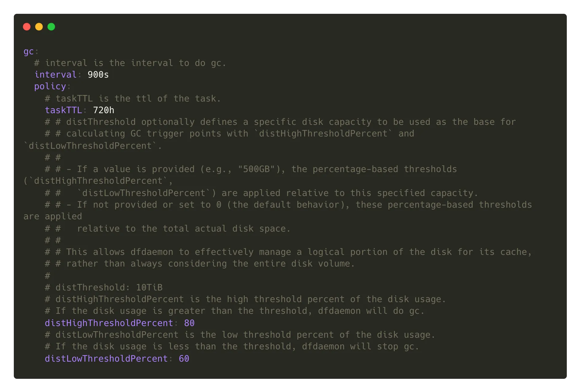Click the purple distLowThresholdPercent key
The width and height of the screenshot is (580, 392).
[106, 359]
